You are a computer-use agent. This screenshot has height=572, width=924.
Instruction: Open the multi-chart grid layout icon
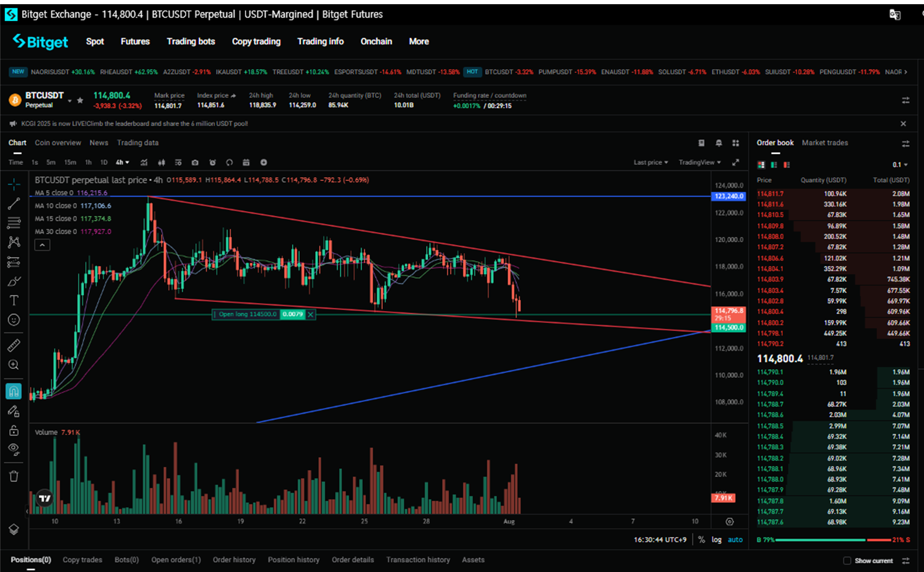coord(736,143)
